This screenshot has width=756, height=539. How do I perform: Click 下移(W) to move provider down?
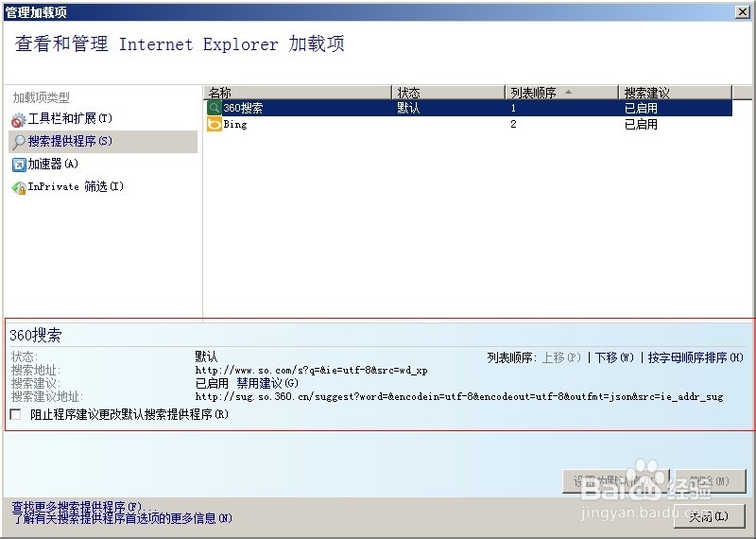(614, 357)
